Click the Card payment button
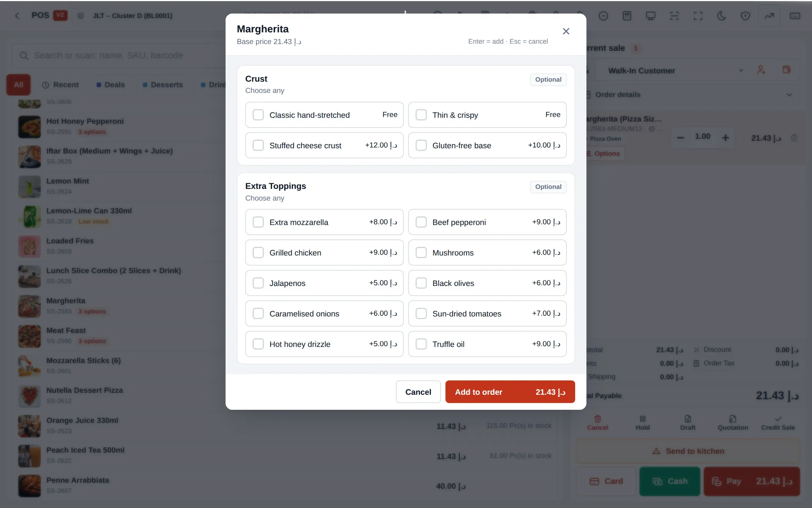This screenshot has height=508, width=812. 606,481
